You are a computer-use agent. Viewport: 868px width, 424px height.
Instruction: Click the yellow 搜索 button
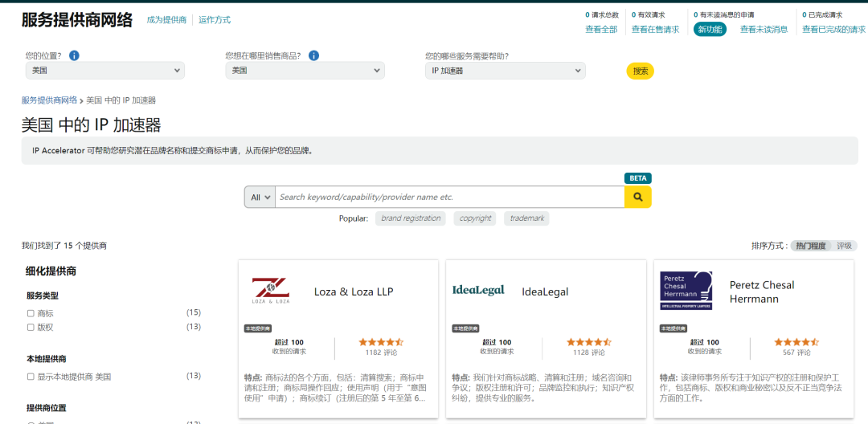[641, 71]
